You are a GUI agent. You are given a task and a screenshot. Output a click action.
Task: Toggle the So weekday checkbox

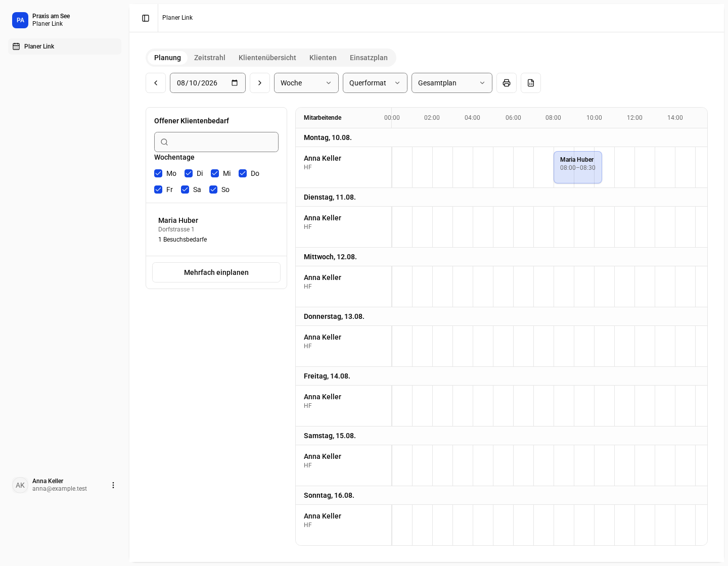click(213, 190)
